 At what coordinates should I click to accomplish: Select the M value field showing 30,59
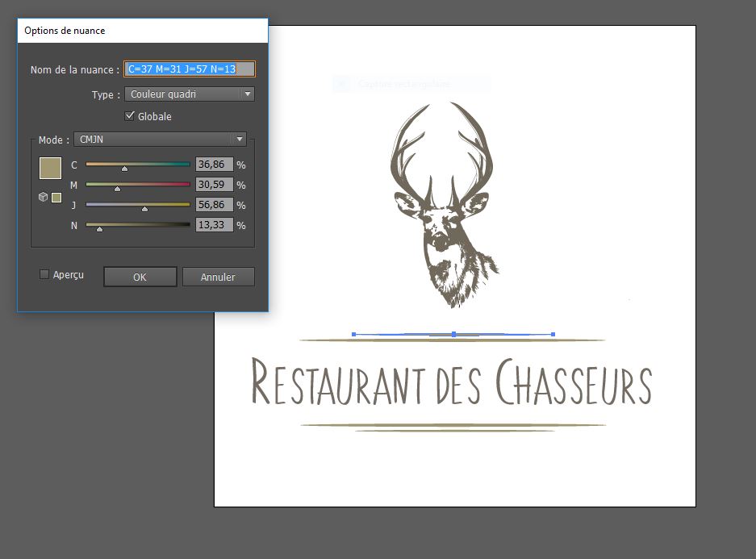[214, 185]
